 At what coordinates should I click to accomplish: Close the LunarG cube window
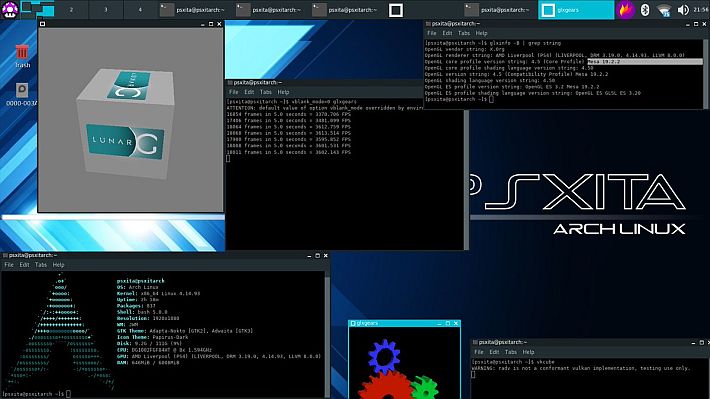(x=220, y=24)
